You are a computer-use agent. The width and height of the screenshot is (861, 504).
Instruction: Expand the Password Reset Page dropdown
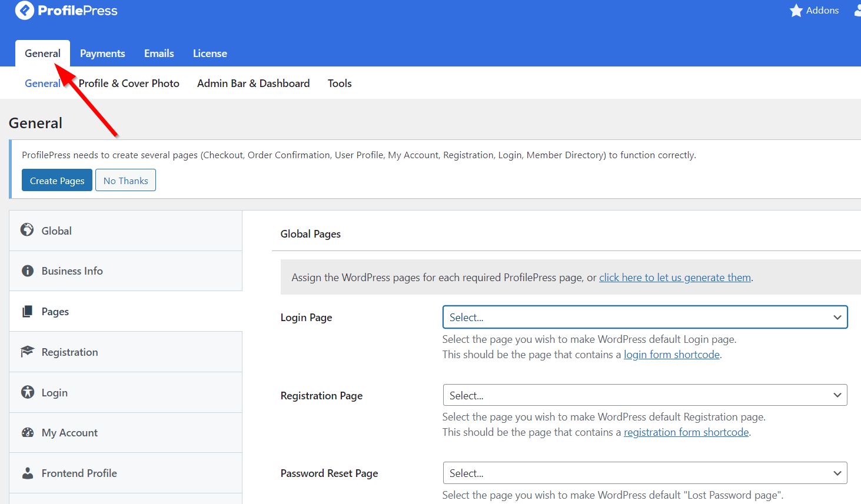645,473
